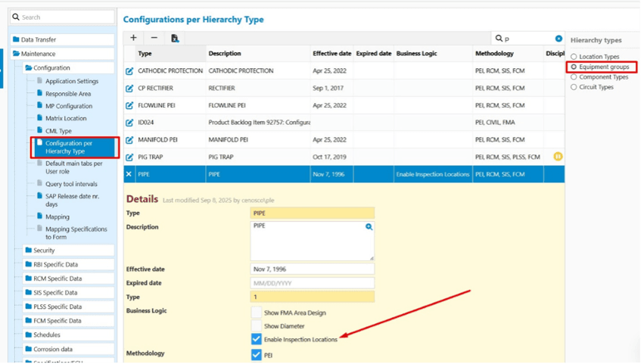Viewport: 641px width, 364px height.
Task: Select Product Backlog Item 92757 description cell
Action: (258, 123)
